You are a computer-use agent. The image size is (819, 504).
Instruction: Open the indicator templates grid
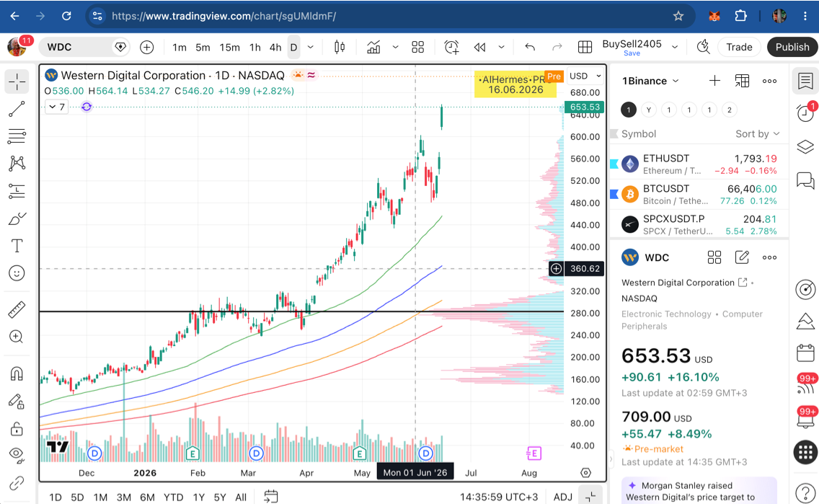coord(418,47)
